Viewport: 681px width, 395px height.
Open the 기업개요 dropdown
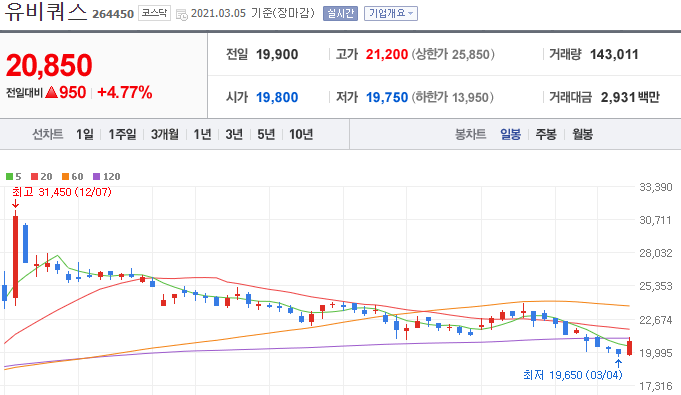(390, 13)
